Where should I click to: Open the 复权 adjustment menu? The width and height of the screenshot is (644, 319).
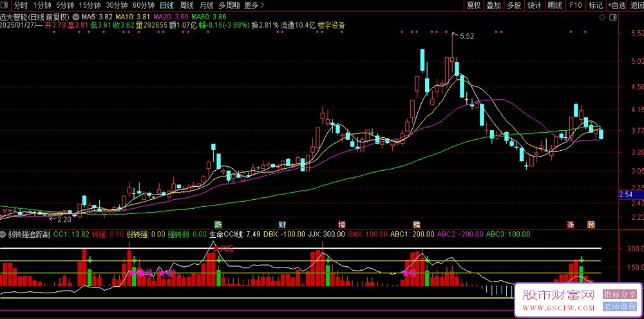(473, 5)
